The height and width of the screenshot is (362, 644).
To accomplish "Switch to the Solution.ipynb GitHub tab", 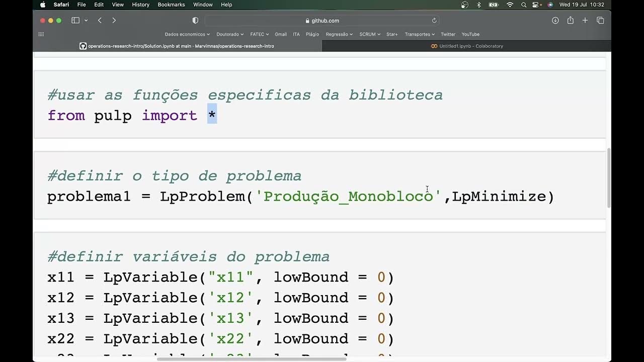I will pos(177,46).
